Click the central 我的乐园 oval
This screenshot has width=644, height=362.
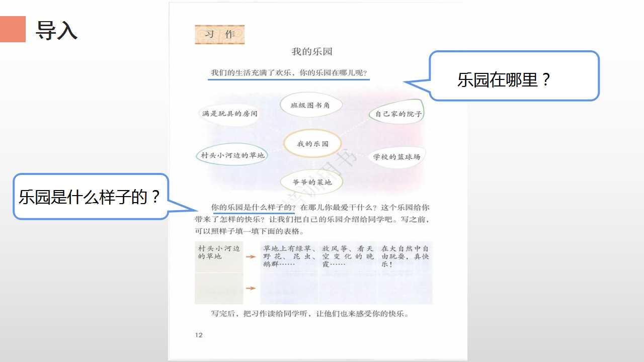(x=312, y=144)
